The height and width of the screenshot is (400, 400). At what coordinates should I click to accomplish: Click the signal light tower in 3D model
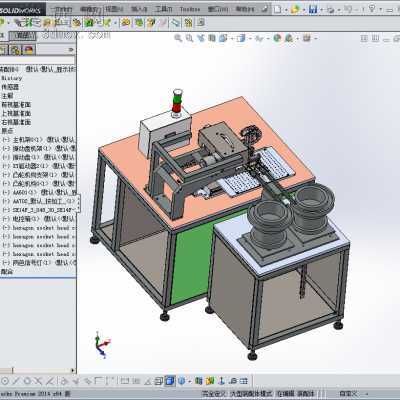pos(177,103)
